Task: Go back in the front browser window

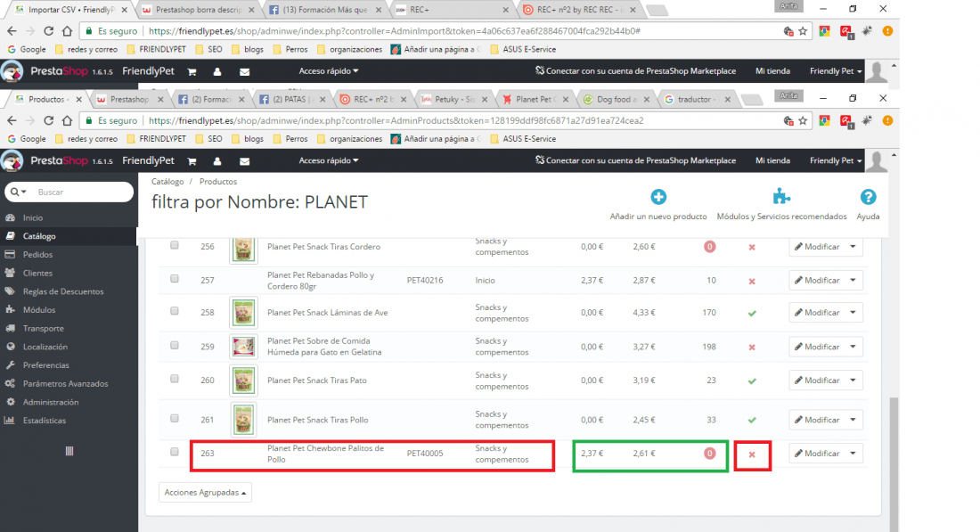Action: (x=12, y=120)
